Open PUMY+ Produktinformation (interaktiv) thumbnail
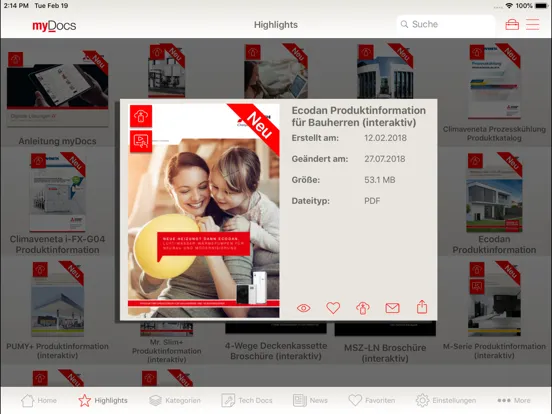The height and width of the screenshot is (414, 552). tap(58, 299)
